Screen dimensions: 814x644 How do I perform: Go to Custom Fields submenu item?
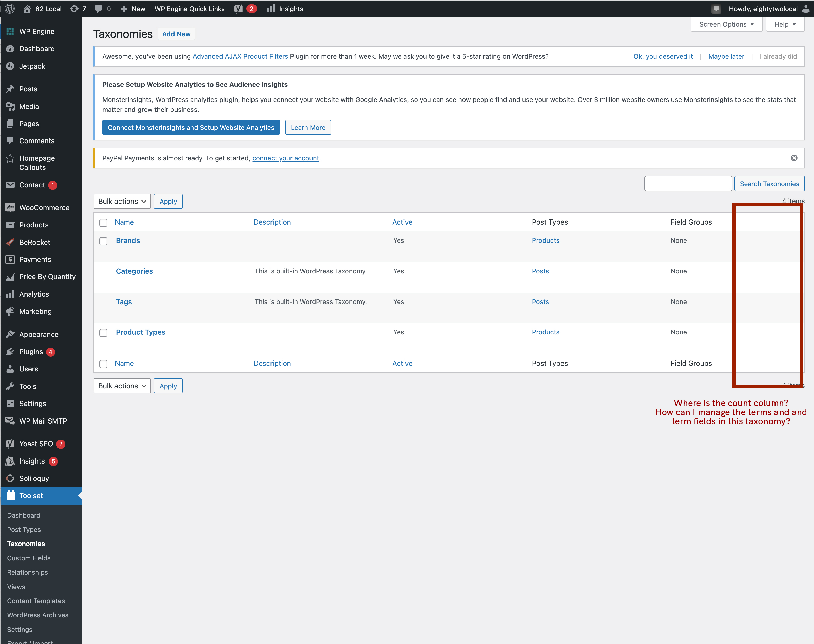(29, 558)
